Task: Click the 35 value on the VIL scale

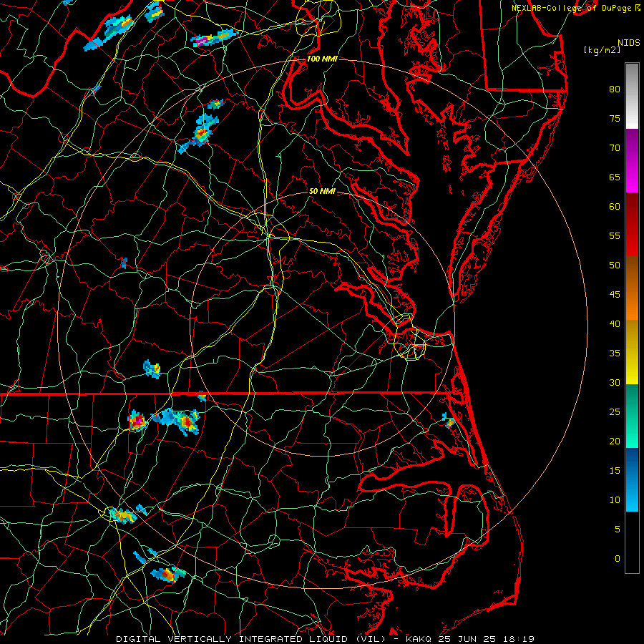Action: click(x=615, y=353)
